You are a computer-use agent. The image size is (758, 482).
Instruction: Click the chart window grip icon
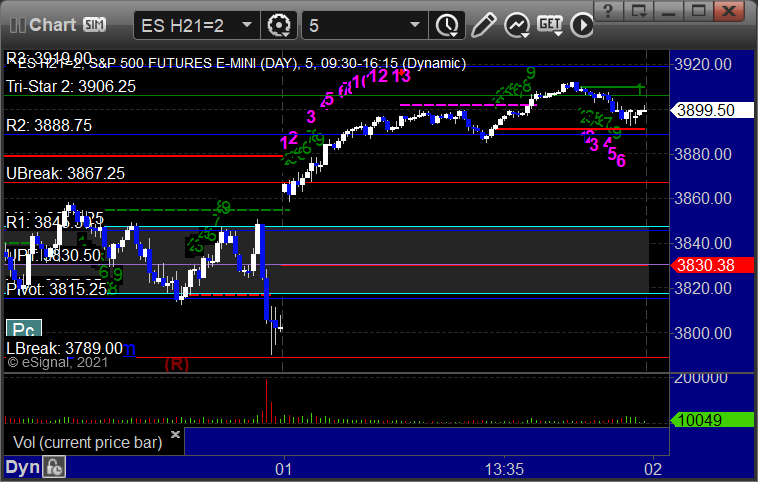click(x=17, y=25)
